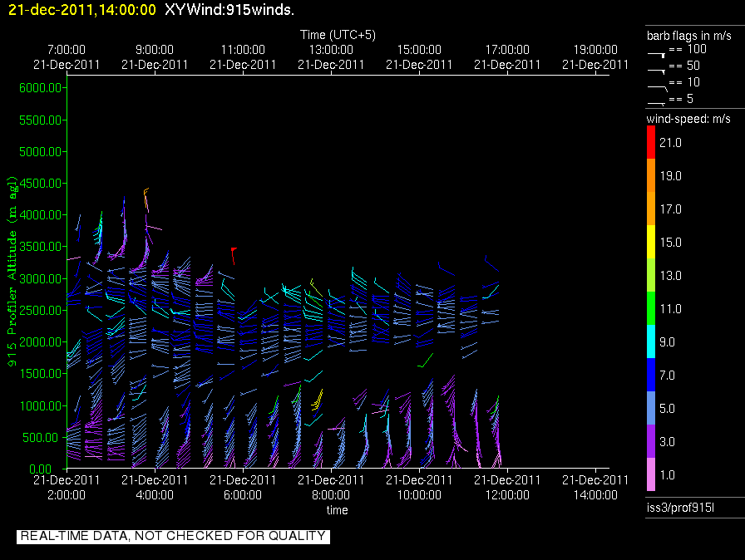
Task: Click the '0.00' altitude axis label
Action: pos(41,469)
